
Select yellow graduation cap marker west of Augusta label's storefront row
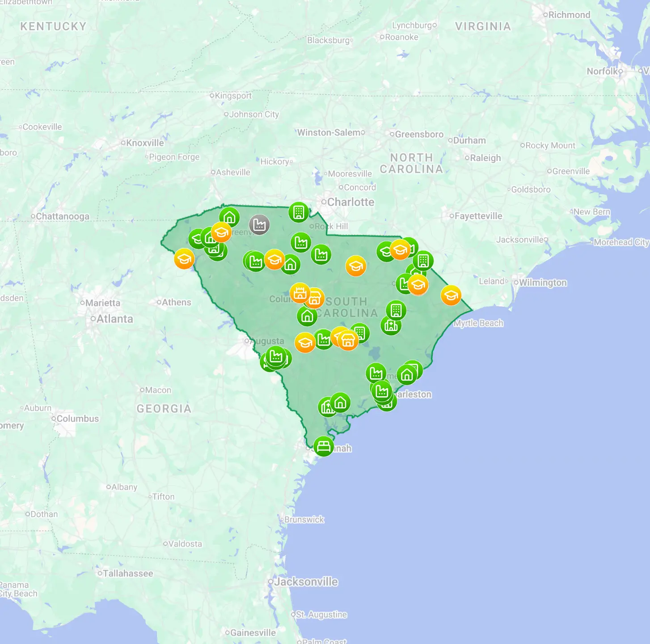(305, 343)
